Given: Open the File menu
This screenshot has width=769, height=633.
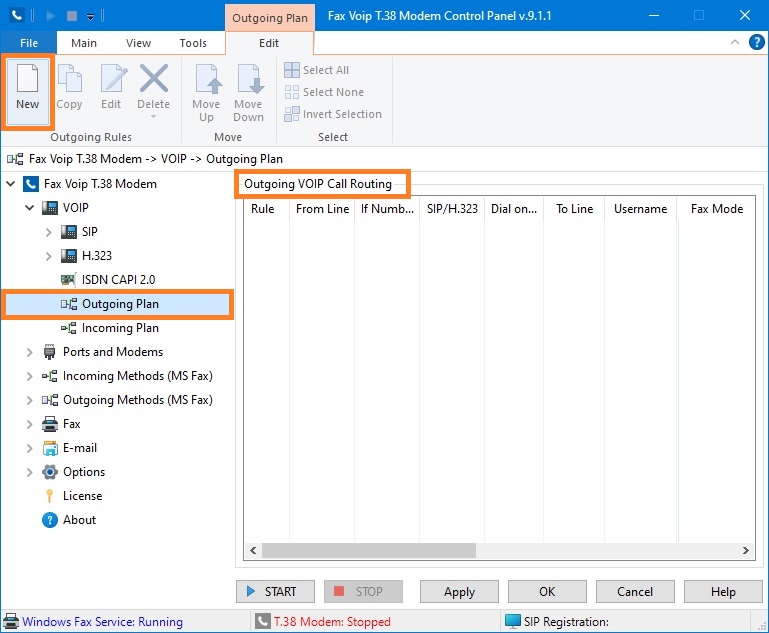Looking at the screenshot, I should (29, 43).
